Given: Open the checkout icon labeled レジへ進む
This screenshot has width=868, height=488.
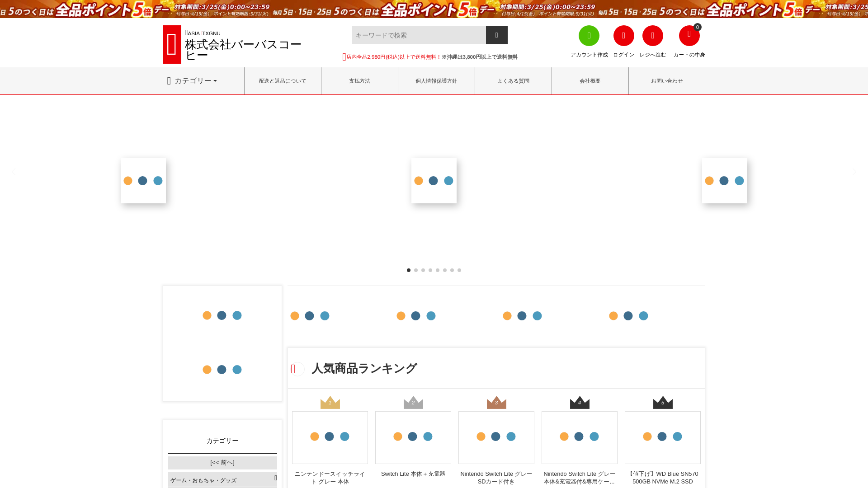Looking at the screenshot, I should [x=652, y=36].
